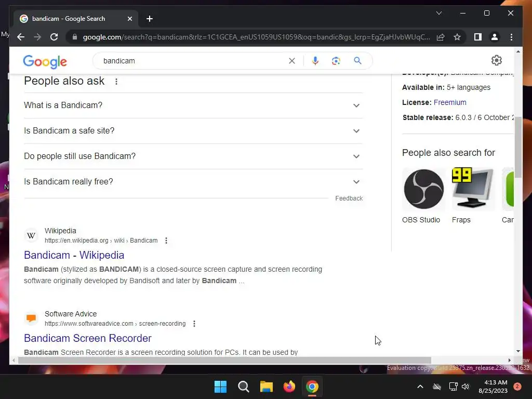532x399 pixels.
Task: Click the Wikipedia source name text
Action: click(60, 231)
